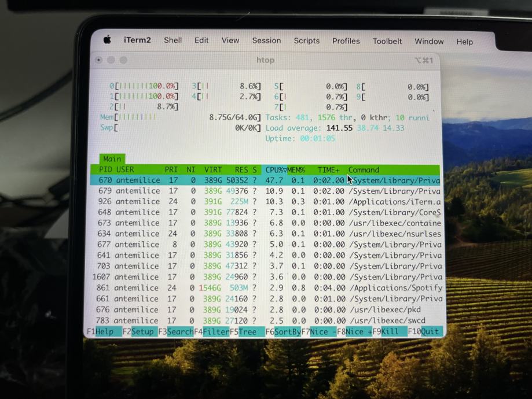Sort by the RES column header
This screenshot has height=399, width=532.
pyautogui.click(x=241, y=169)
